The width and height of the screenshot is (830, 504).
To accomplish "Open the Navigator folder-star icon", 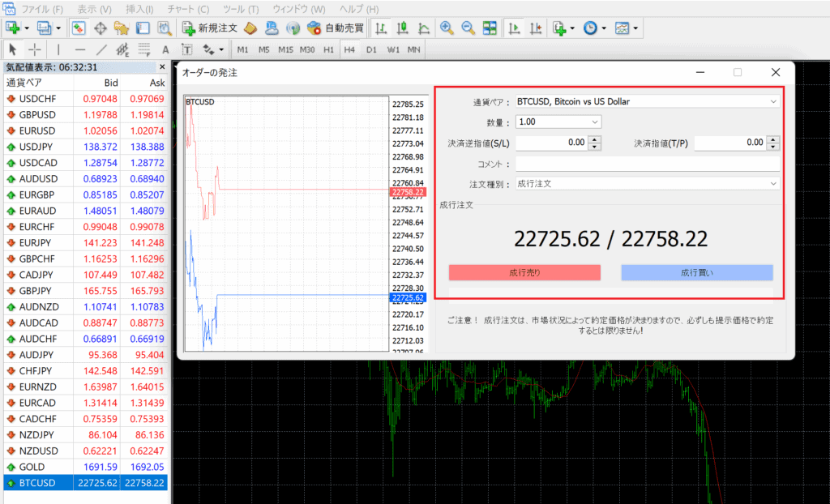I will pos(122,28).
